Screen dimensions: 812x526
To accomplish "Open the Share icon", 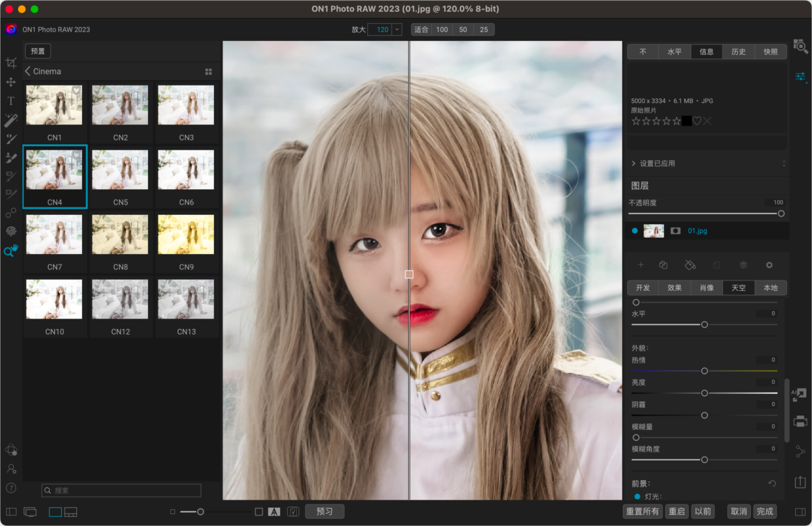I will point(800,452).
